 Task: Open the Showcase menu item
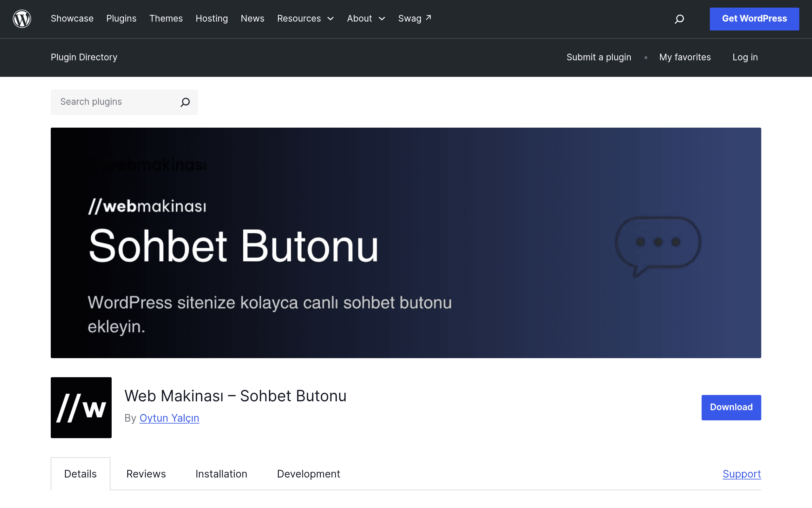(x=72, y=18)
